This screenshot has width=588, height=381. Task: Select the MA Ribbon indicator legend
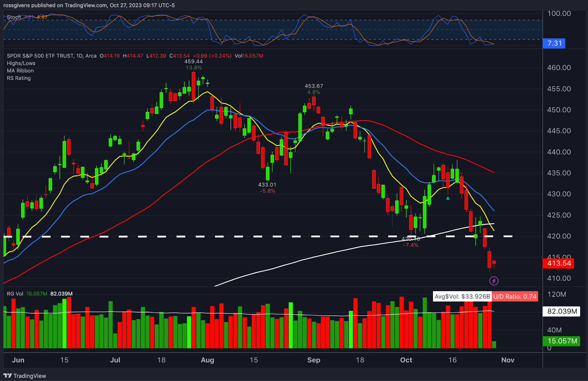point(20,70)
